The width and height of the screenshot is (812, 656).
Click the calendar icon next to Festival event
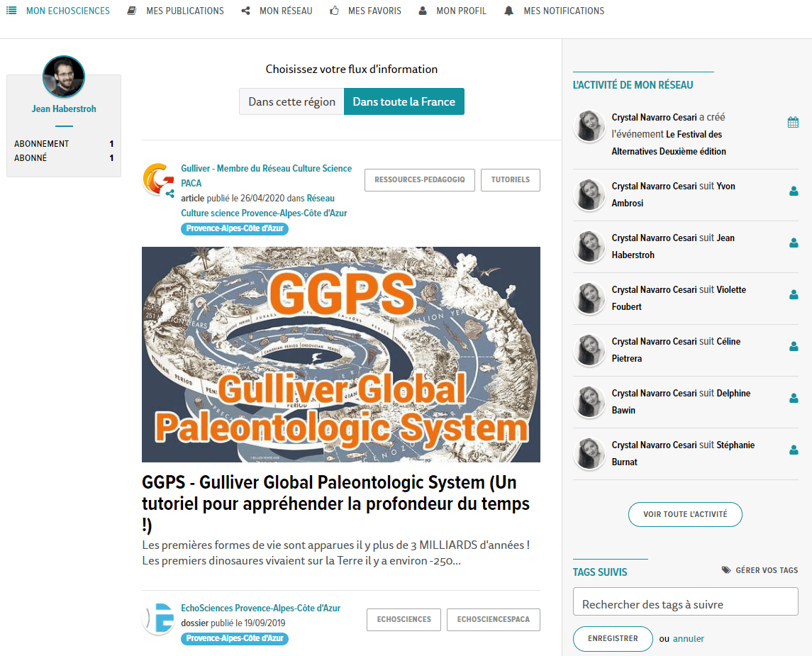point(793,123)
